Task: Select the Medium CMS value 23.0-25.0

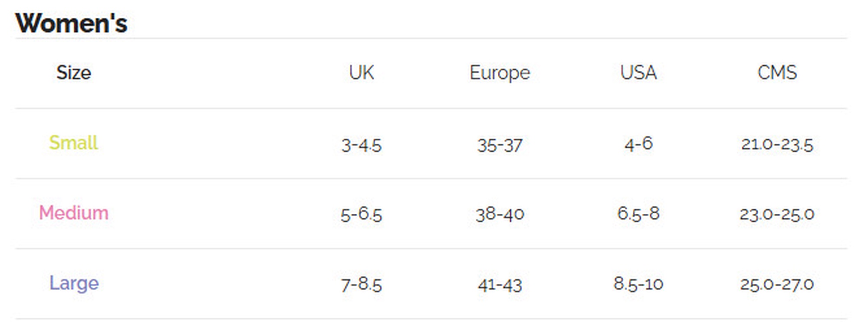Action: [777, 214]
